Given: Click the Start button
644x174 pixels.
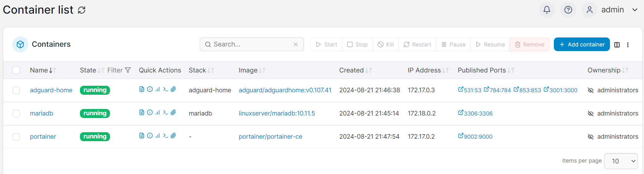Looking at the screenshot, I should (x=326, y=44).
